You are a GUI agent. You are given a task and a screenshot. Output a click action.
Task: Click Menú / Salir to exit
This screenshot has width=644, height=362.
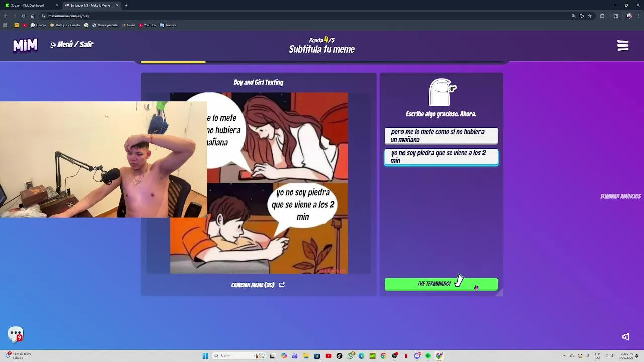pyautogui.click(x=71, y=45)
